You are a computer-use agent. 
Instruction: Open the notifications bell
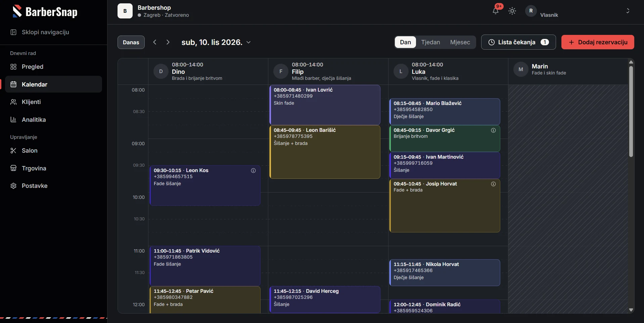[495, 11]
